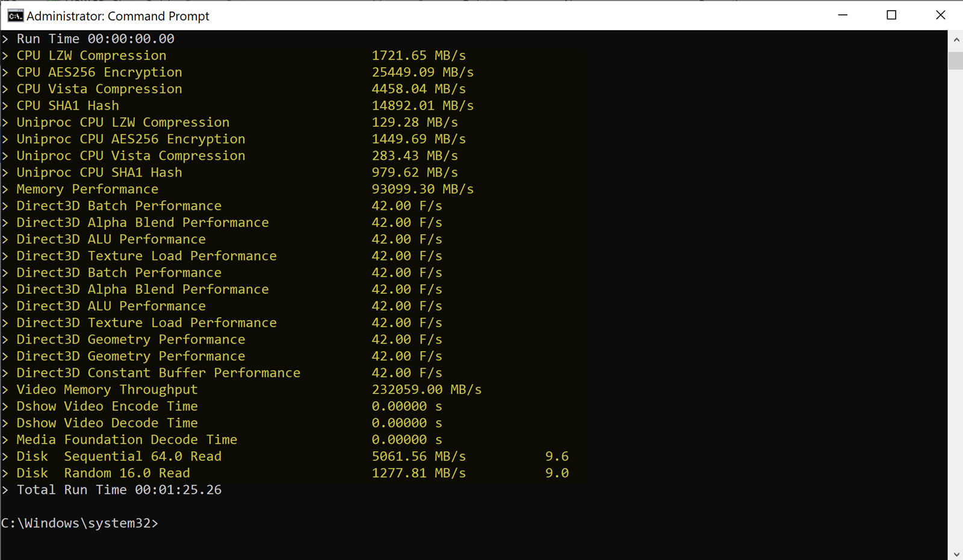Click the scrollbar up arrow
Screen dimensions: 963x560
(956, 40)
